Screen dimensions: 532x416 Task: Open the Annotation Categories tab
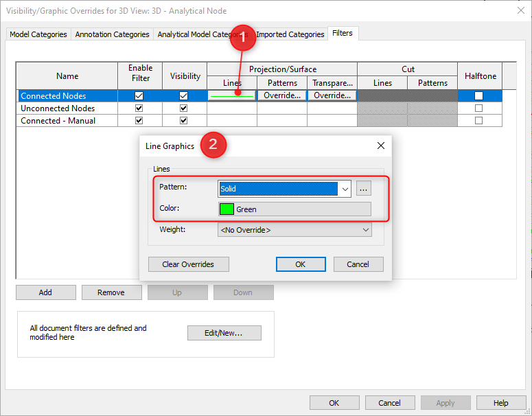pos(112,34)
